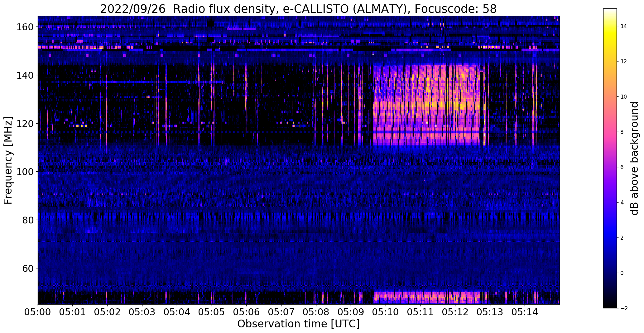Click the 140 frequency tick label

[x=25, y=75]
